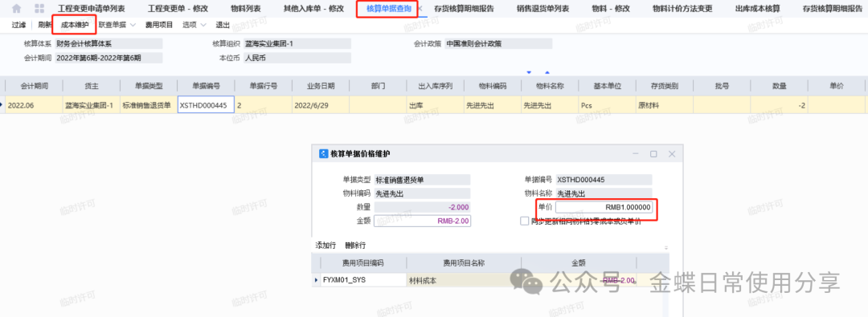Expand the 联查单据 dropdown arrow

[133, 25]
